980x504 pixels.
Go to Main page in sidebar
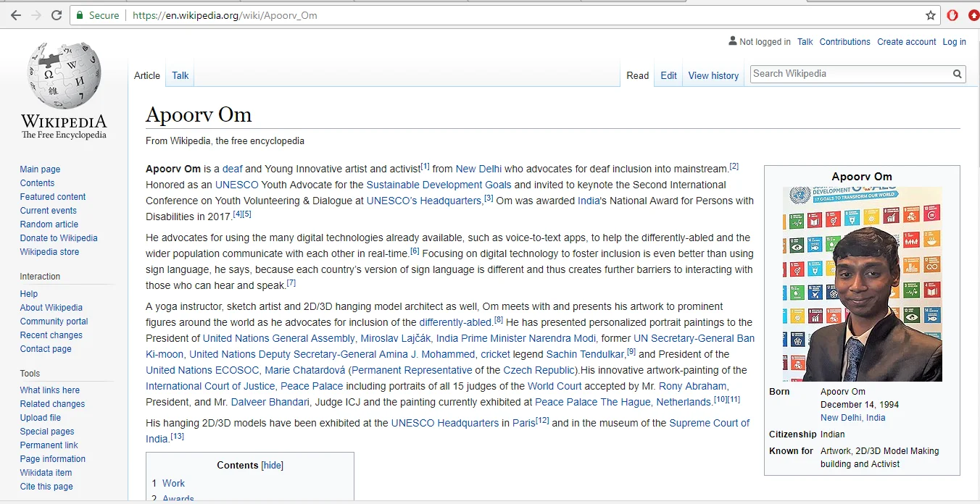click(40, 169)
